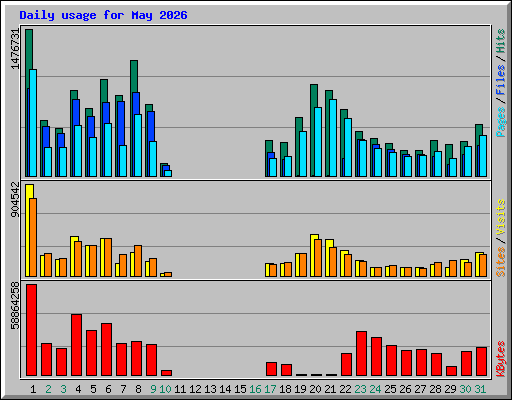
Task: Click day label 11 on the x-axis
Action: tap(180, 389)
